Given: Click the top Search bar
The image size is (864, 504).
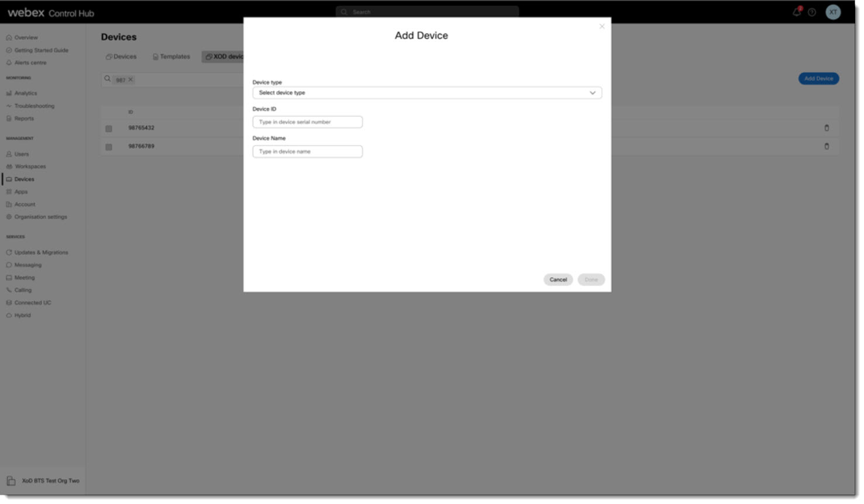Looking at the screenshot, I should [427, 12].
